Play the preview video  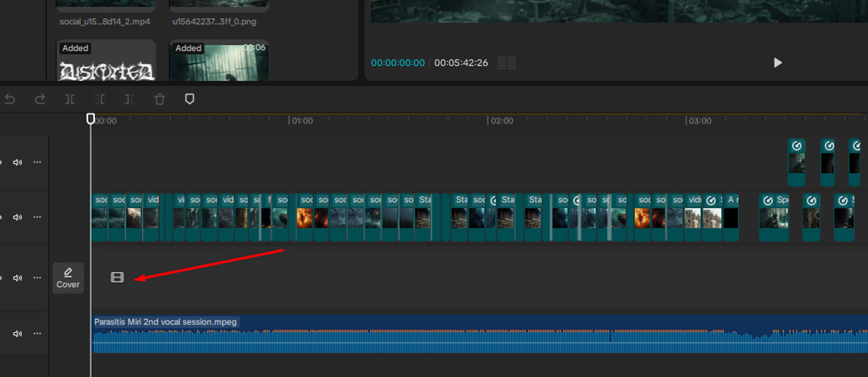778,63
